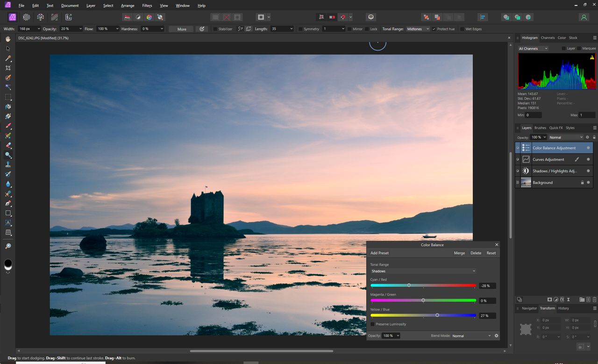Image resolution: width=598 pixels, height=364 pixels.
Task: Click the Auto White Balance icon
Action: [160, 17]
